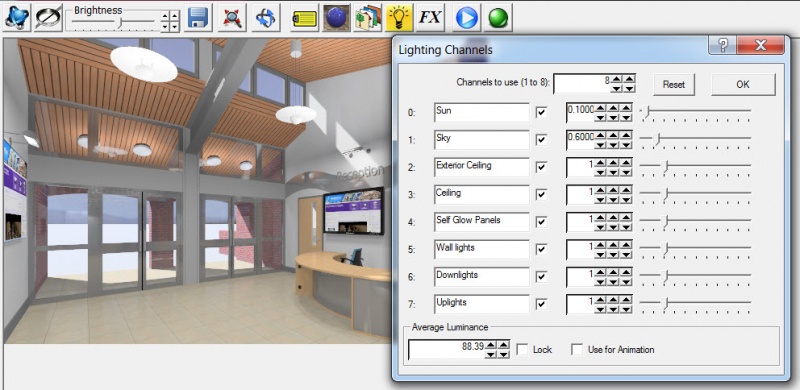Image resolution: width=800 pixels, height=390 pixels.
Task: Disable the Sun channel checkbox
Action: point(541,112)
